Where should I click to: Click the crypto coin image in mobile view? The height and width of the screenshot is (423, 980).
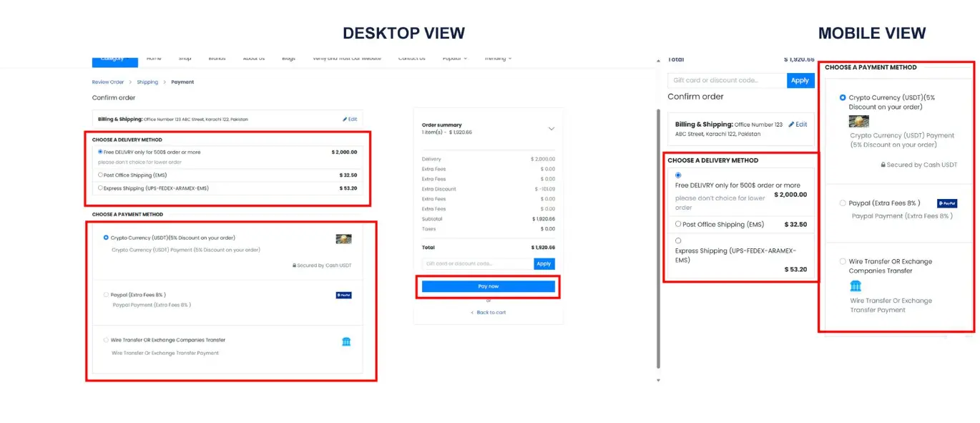click(858, 122)
